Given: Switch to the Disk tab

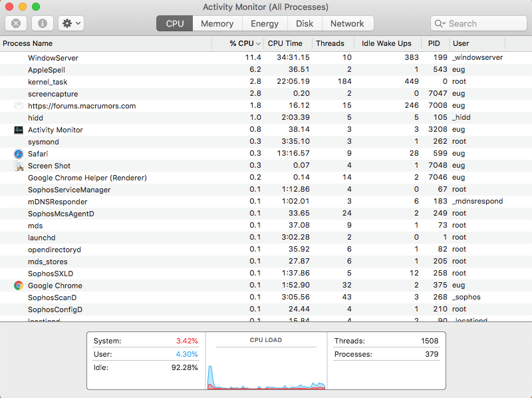Looking at the screenshot, I should point(305,23).
